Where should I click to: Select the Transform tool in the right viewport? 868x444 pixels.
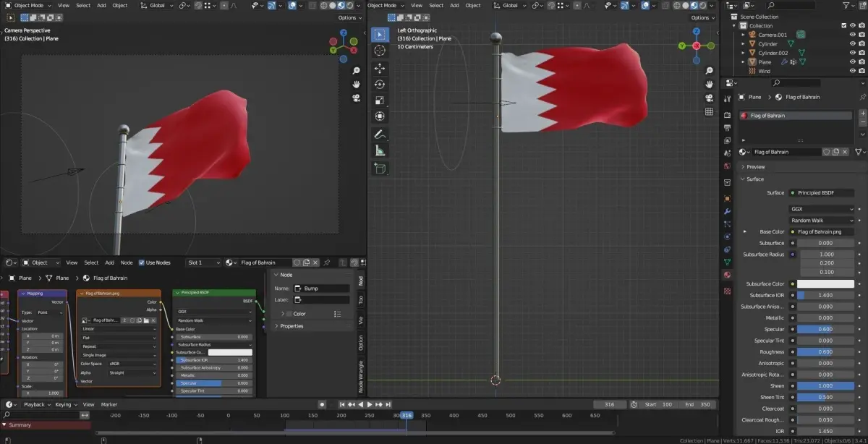380,116
